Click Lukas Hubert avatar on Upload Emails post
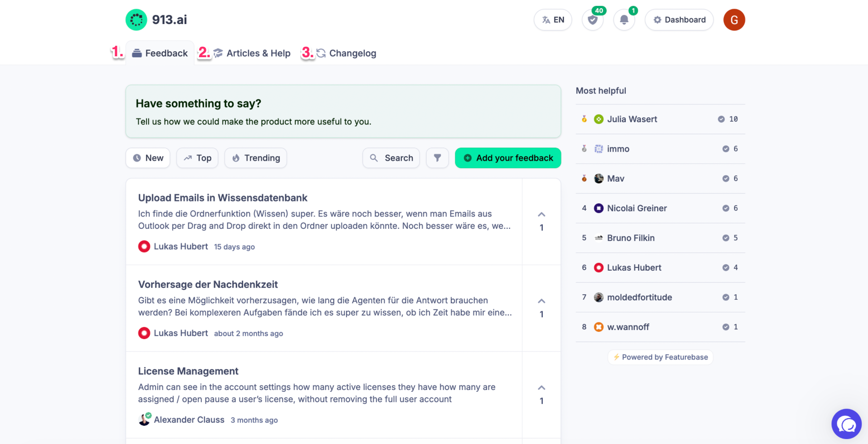The width and height of the screenshot is (868, 444). pyautogui.click(x=144, y=247)
